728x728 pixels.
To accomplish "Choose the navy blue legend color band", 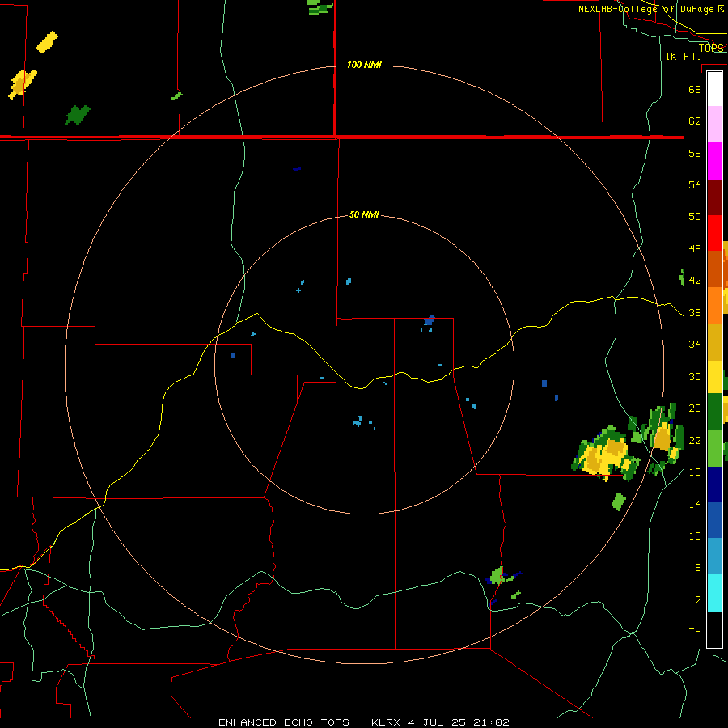I will pyautogui.click(x=714, y=485).
